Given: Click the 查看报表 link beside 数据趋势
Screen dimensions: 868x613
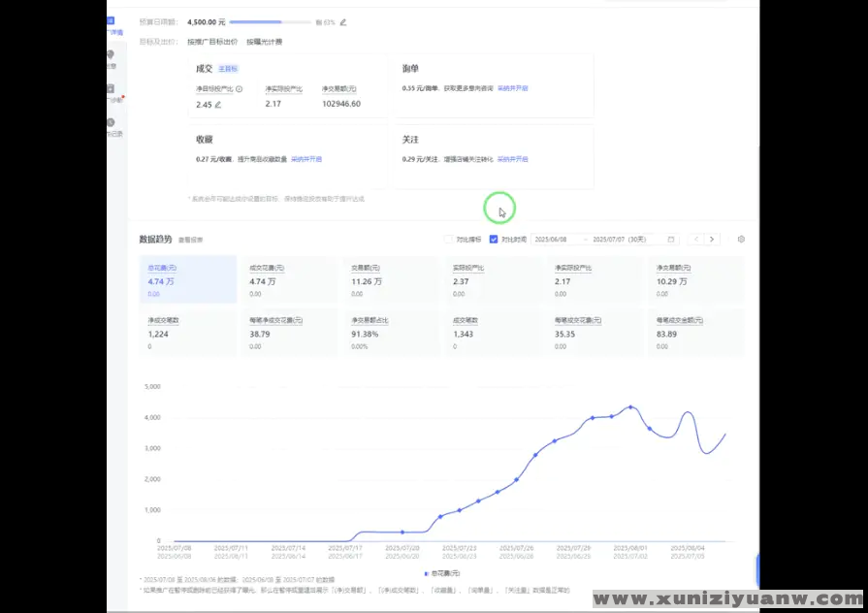Looking at the screenshot, I should pyautogui.click(x=191, y=240).
